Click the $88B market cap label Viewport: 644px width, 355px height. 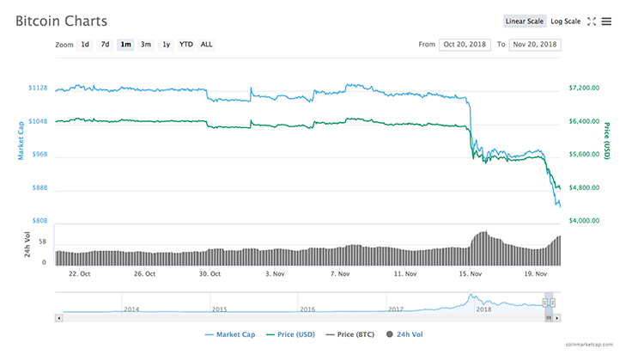(39, 187)
